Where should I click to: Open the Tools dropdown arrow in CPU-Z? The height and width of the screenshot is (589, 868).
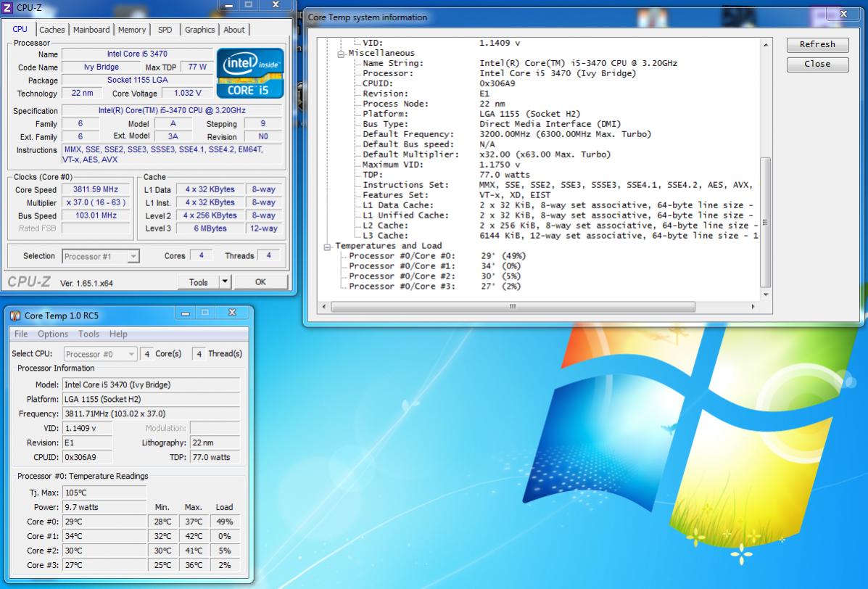225,282
